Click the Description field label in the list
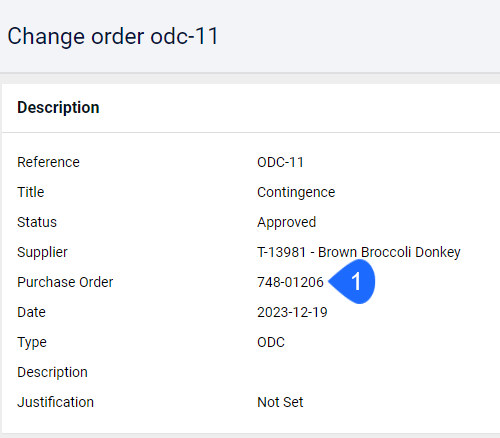The image size is (500, 438). [x=52, y=373]
